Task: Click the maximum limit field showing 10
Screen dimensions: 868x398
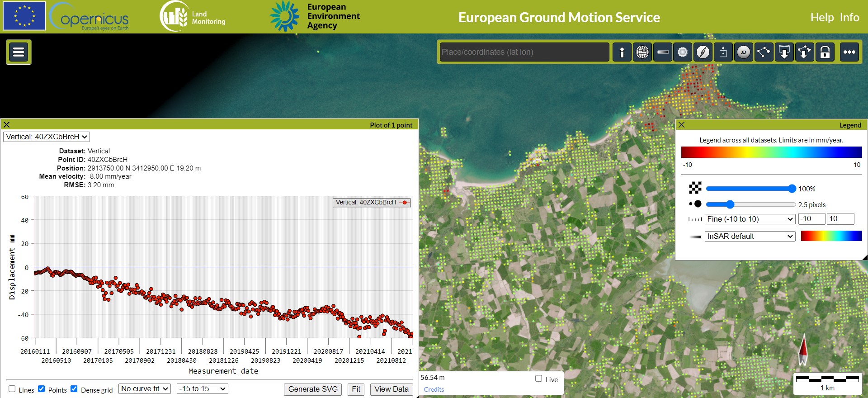Action: tap(840, 219)
